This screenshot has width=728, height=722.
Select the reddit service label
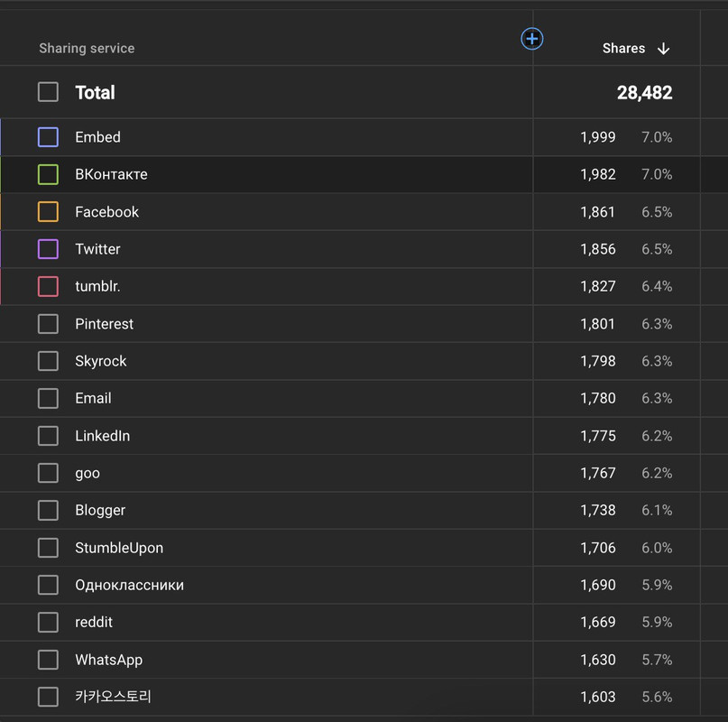tap(94, 623)
